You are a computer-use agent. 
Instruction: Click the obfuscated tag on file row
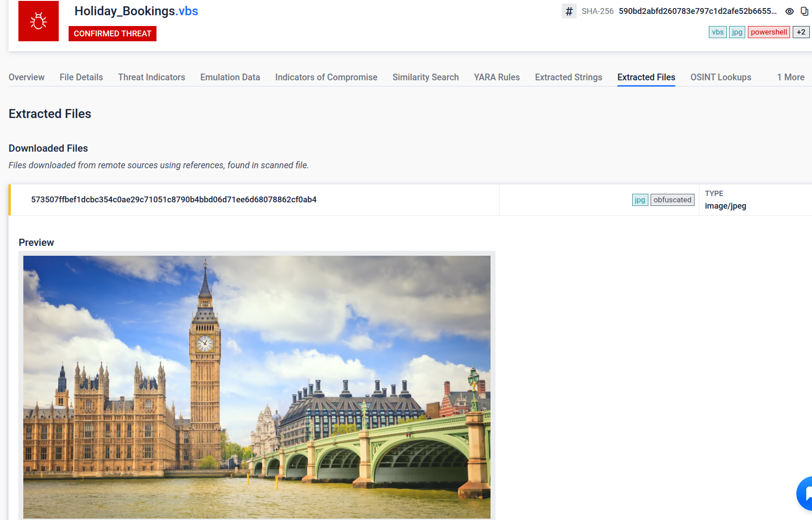[672, 200]
